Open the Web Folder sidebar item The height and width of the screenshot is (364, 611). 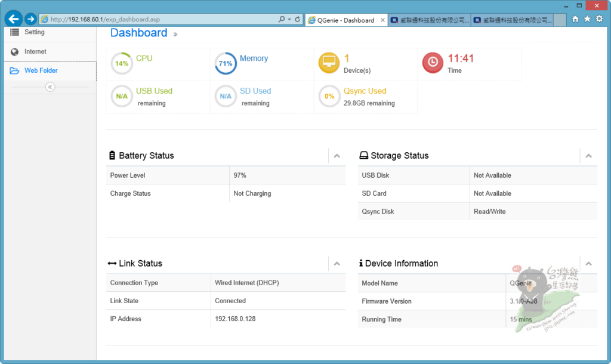tap(41, 70)
